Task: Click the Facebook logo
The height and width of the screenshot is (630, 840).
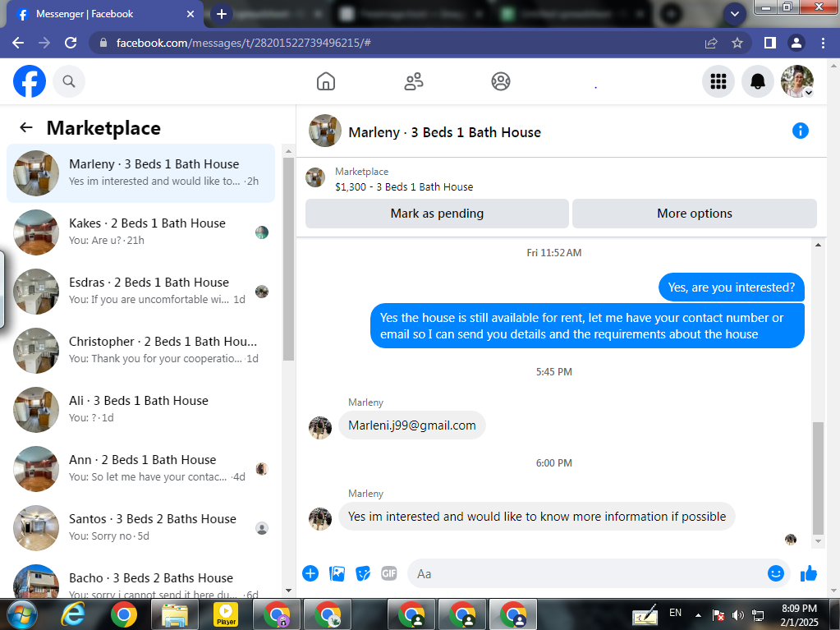Action: tap(30, 81)
